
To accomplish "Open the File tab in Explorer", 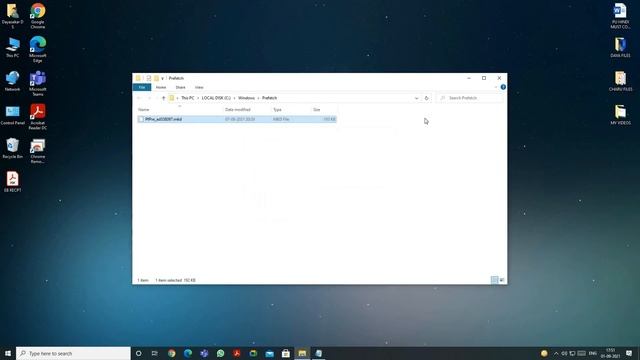I will pyautogui.click(x=142, y=87).
